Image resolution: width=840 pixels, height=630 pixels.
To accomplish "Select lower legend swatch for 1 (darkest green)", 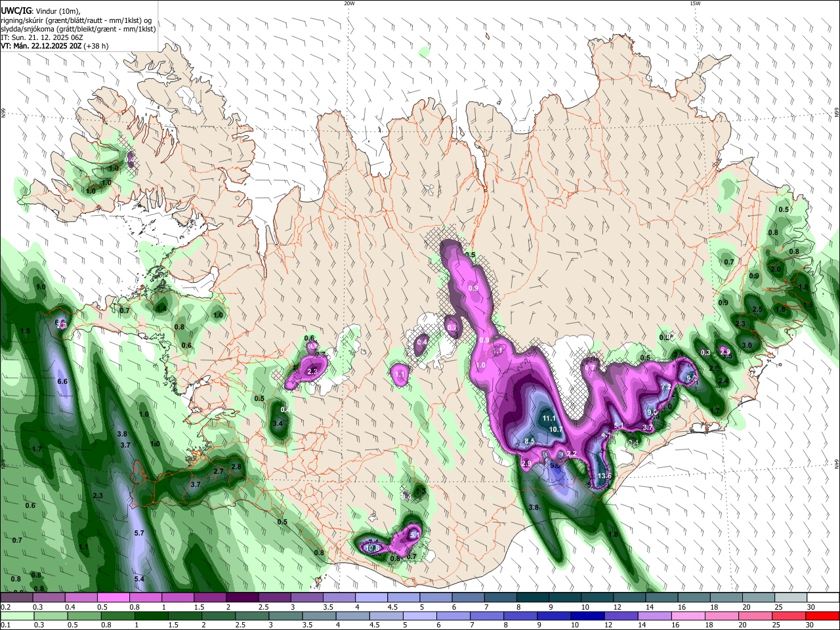I will [x=150, y=616].
